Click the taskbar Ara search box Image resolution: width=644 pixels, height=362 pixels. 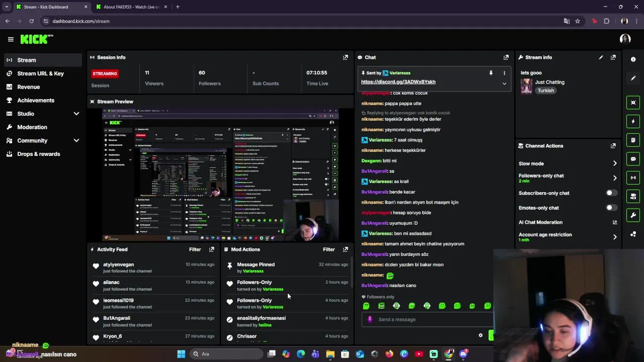tap(226, 354)
